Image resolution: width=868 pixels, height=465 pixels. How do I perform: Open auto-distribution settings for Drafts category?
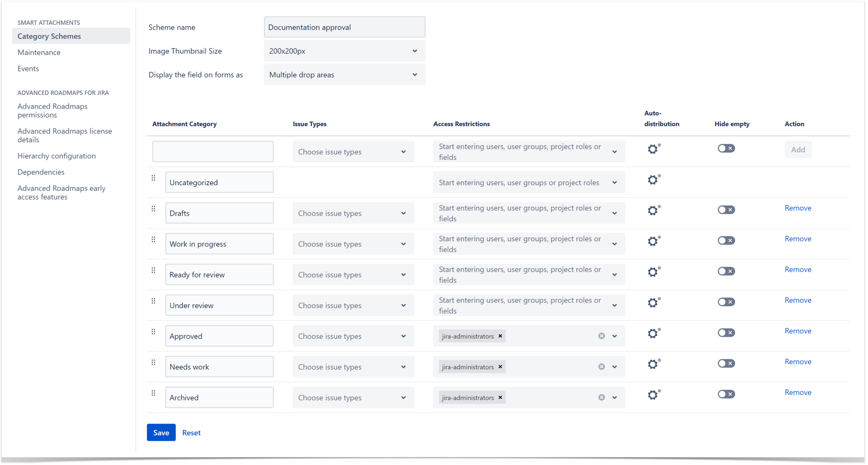[x=653, y=210]
